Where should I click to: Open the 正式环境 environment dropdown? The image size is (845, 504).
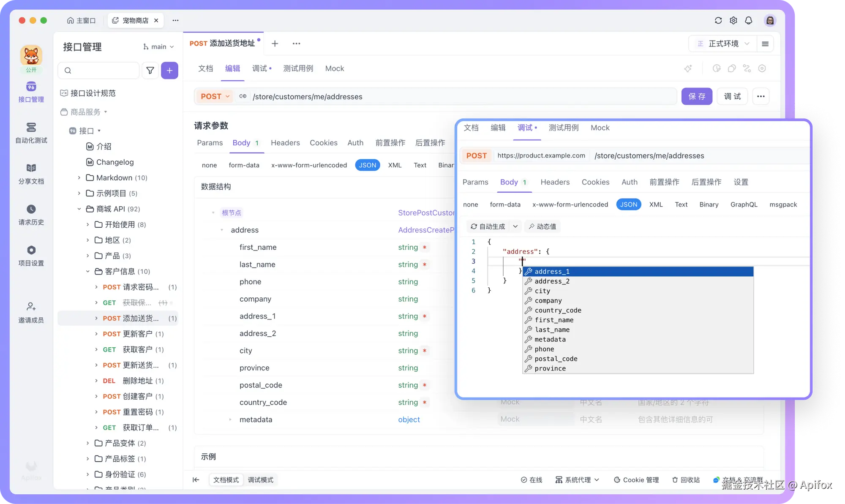click(723, 44)
